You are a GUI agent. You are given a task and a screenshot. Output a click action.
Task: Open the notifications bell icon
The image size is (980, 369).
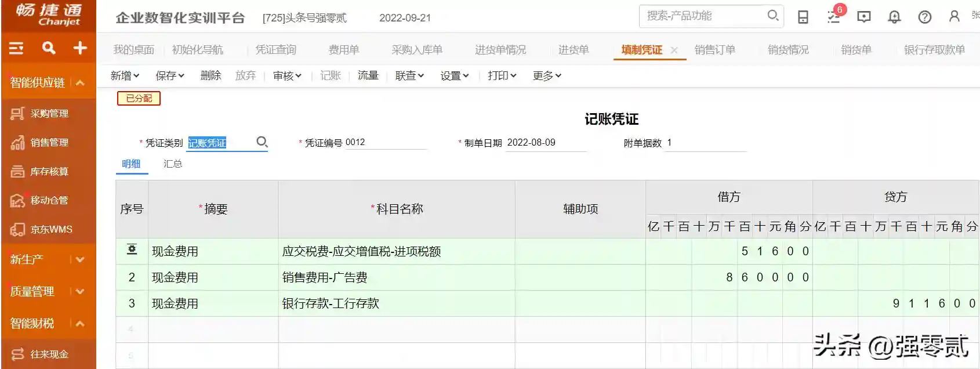pos(894,17)
